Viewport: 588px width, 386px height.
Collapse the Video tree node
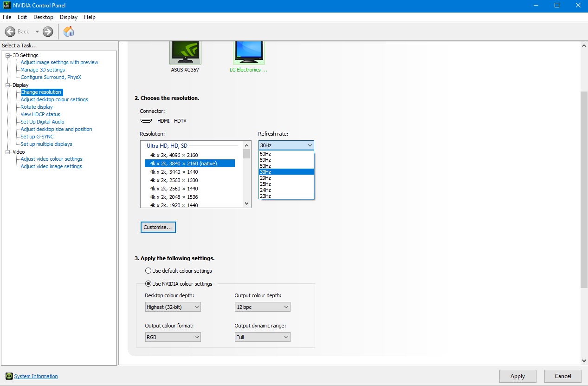click(x=8, y=152)
